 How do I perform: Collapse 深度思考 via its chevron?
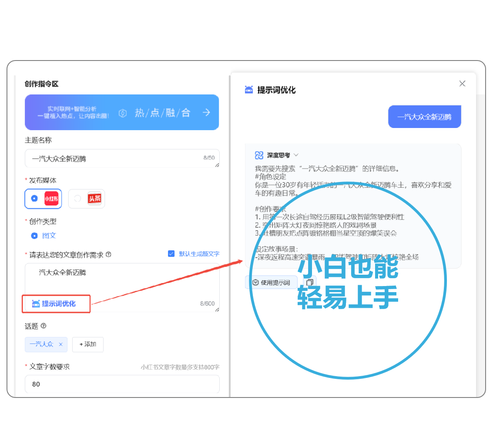click(x=296, y=155)
